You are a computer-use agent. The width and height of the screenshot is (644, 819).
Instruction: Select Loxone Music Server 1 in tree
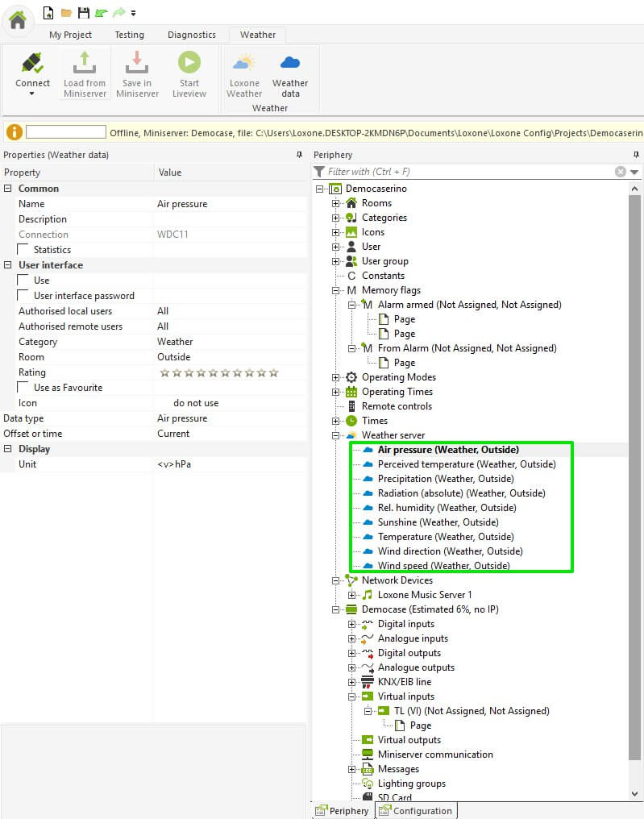[x=425, y=595]
